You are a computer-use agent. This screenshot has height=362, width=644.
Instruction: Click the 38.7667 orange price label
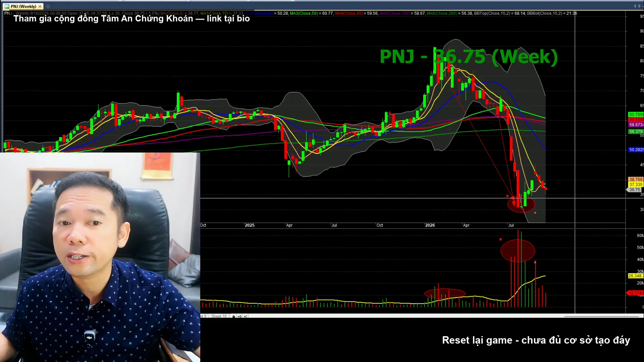pos(636,179)
